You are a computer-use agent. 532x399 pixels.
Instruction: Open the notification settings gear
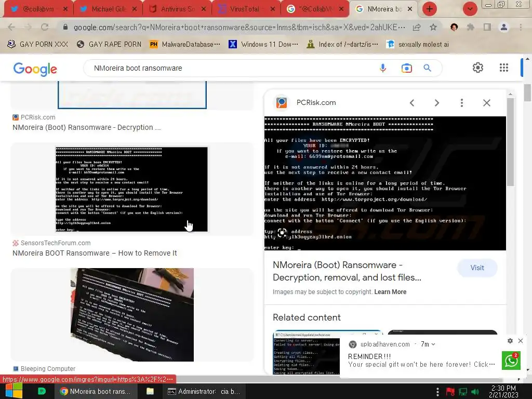[x=510, y=341]
